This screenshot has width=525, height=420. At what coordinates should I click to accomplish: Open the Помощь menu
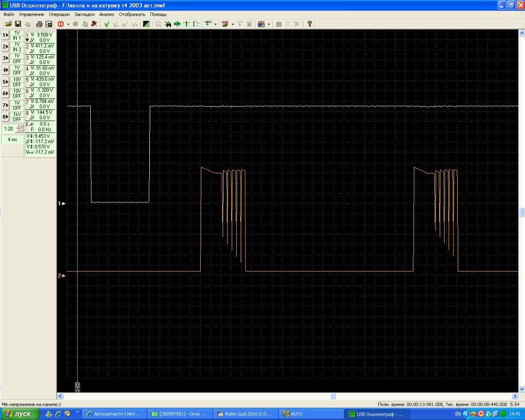point(158,14)
